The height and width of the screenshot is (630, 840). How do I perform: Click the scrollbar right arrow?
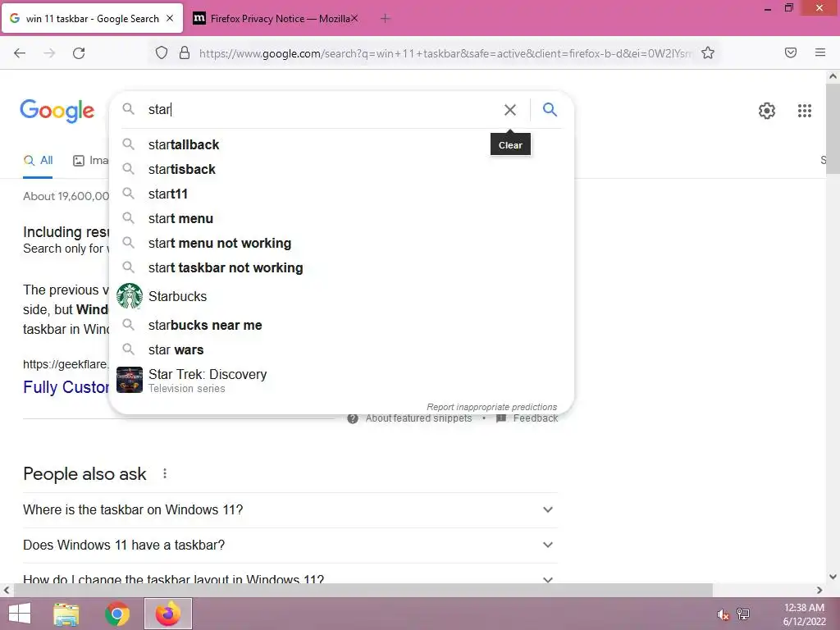819,590
